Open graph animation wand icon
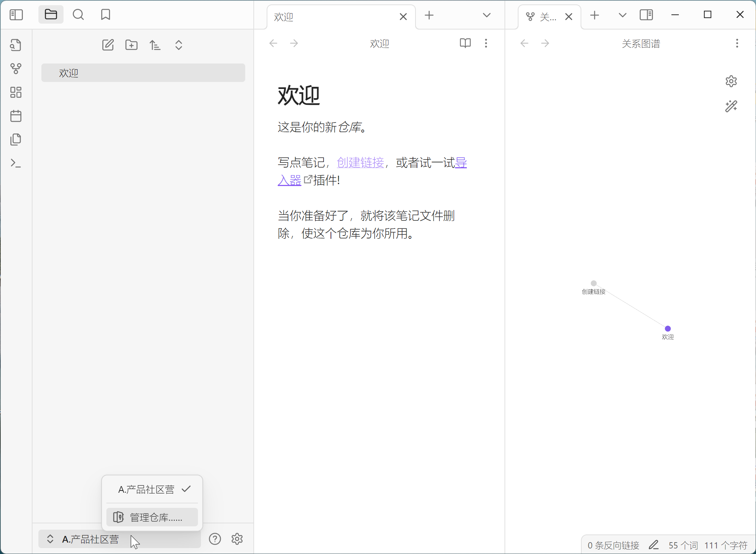756x554 pixels. tap(731, 106)
